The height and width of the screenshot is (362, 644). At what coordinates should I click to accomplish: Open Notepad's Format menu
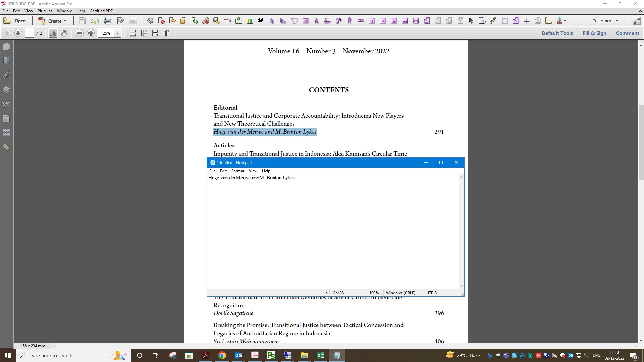(237, 171)
